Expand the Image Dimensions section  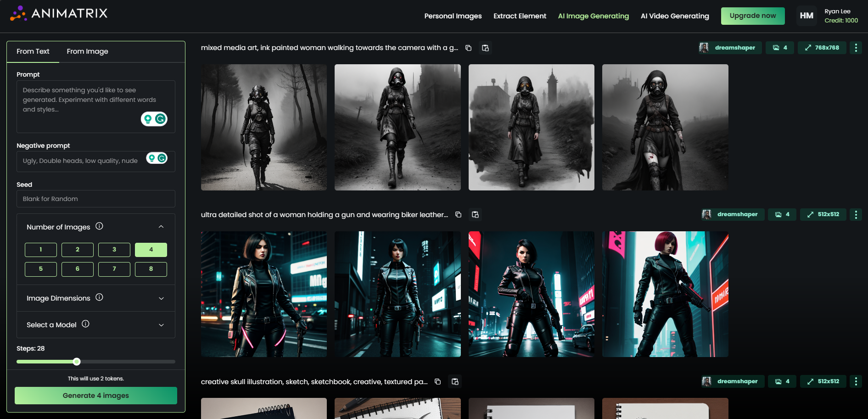click(161, 298)
